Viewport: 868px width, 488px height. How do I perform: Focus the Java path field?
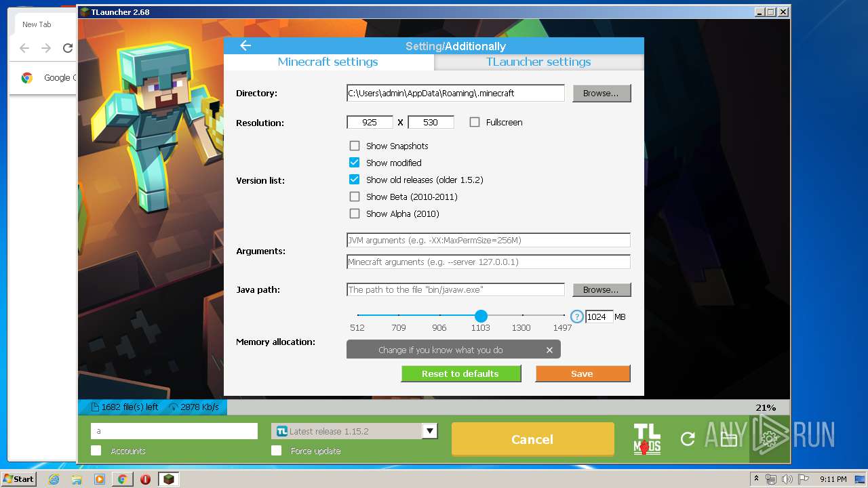point(455,289)
